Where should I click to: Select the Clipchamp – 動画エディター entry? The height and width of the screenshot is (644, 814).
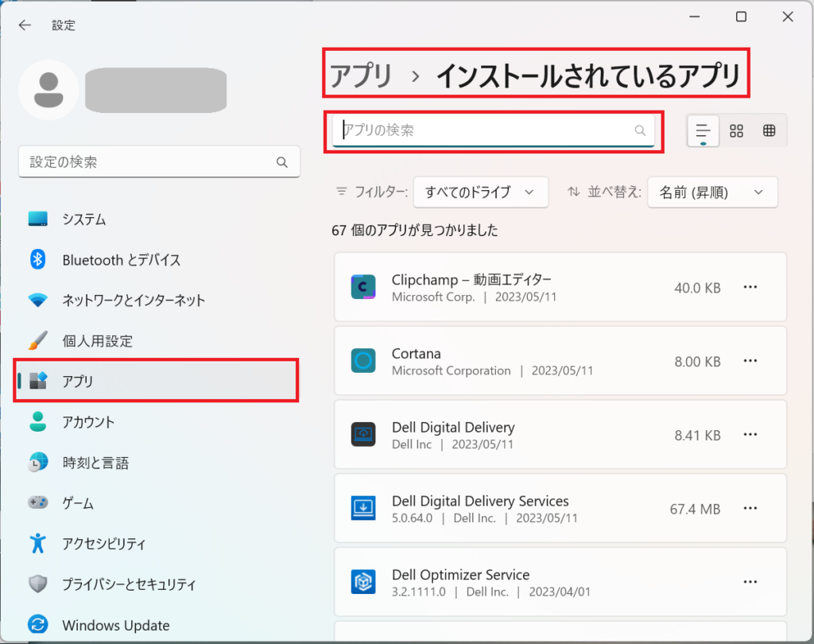click(x=560, y=287)
